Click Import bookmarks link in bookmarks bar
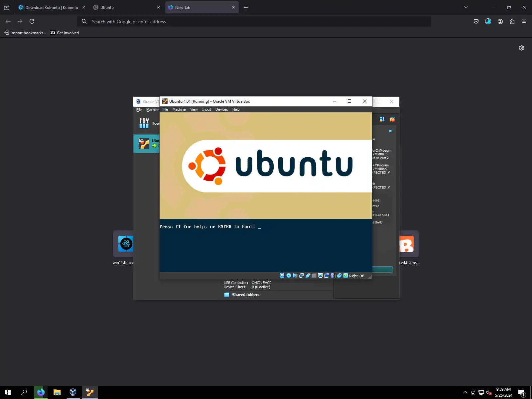This screenshot has height=399, width=532. coord(25,33)
